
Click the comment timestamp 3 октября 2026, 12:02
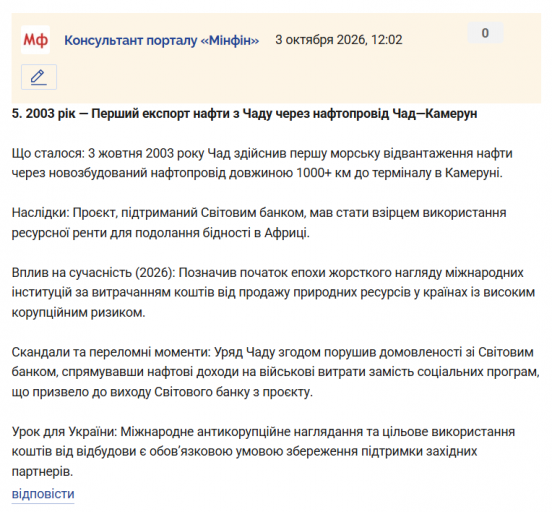[x=339, y=40]
